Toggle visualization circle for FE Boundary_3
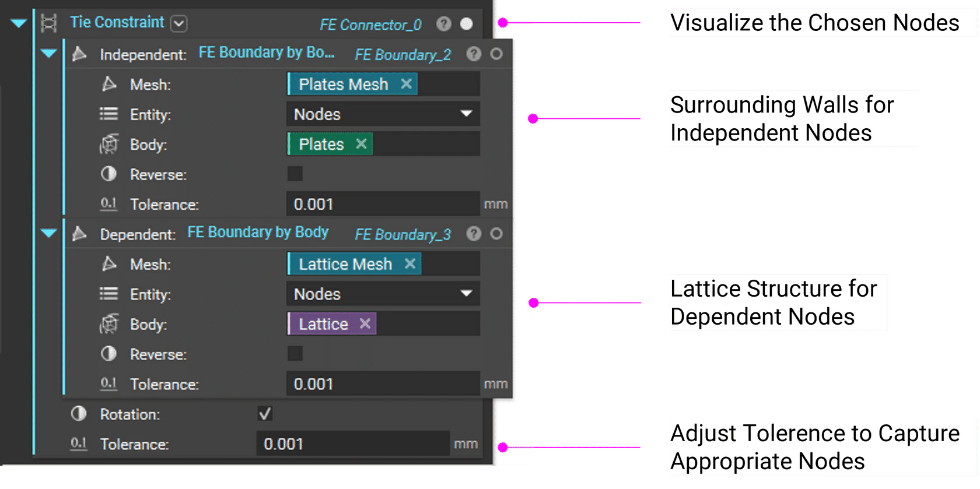The height and width of the screenshot is (489, 980). [496, 234]
